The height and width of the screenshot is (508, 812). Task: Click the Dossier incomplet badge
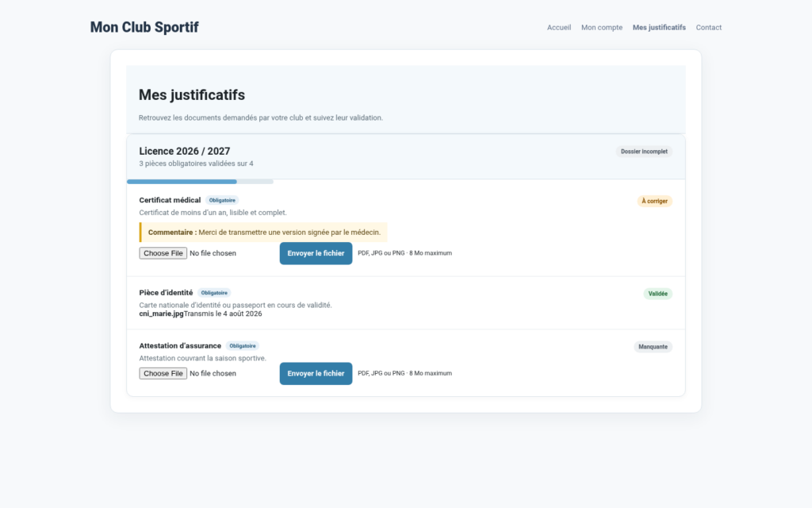(644, 152)
